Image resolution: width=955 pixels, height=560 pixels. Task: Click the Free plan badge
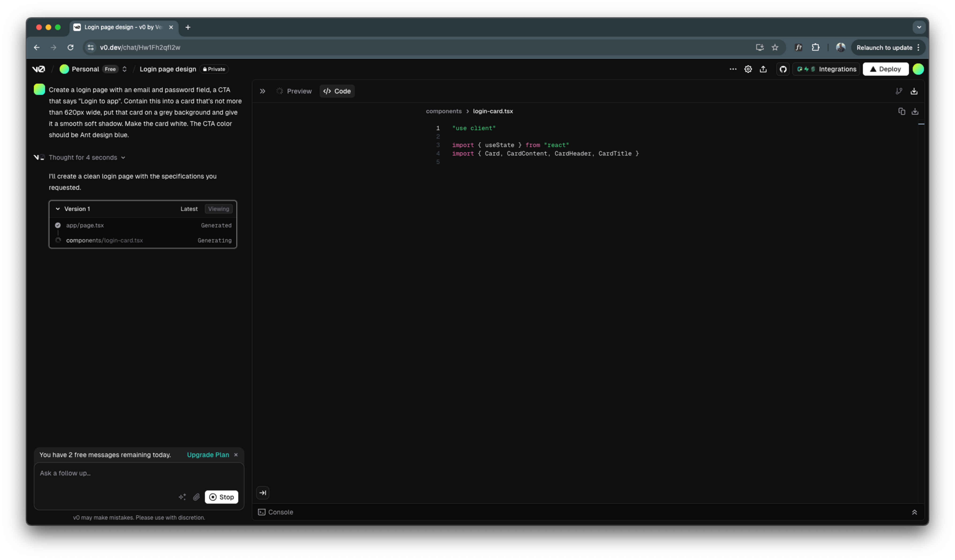pos(110,69)
